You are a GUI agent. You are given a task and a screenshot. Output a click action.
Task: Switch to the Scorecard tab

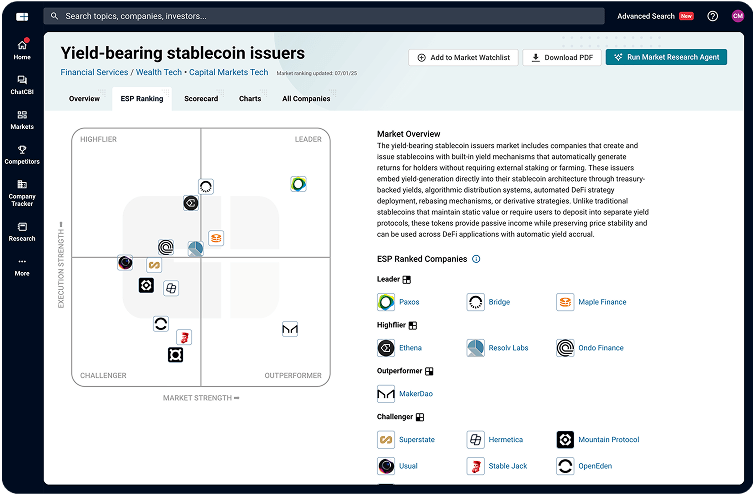coord(202,99)
